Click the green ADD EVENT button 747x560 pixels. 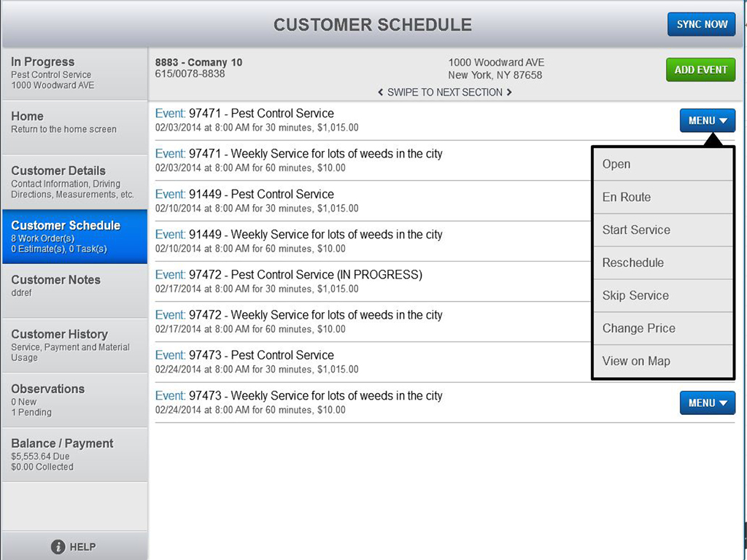tap(701, 70)
